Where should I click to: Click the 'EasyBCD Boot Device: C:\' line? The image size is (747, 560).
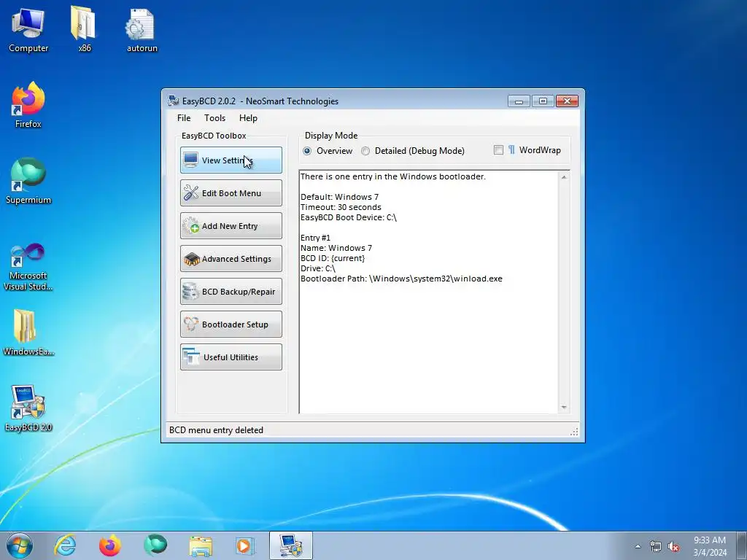tap(349, 217)
